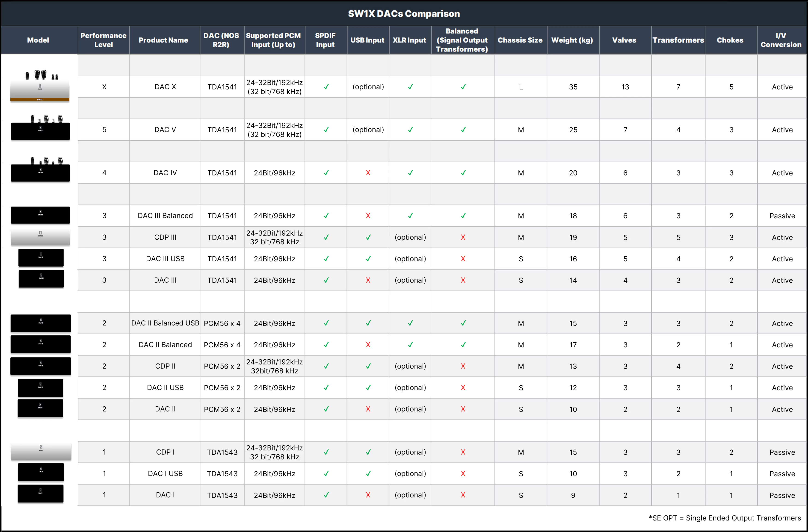Click the Passive cell in DAC III Balanced row
Image resolution: width=808 pixels, height=532 pixels.
pos(782,216)
